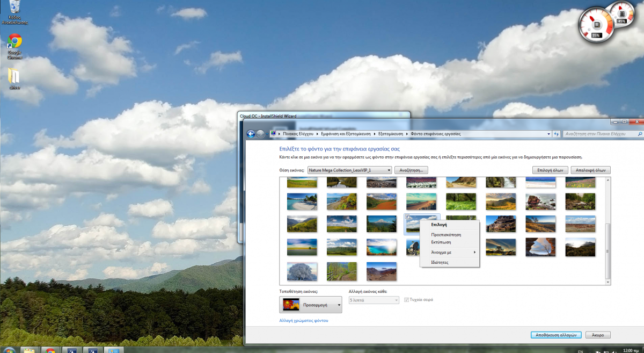Navigate to Εξατομίκευση breadcrumb
The width and height of the screenshot is (644, 353).
392,134
